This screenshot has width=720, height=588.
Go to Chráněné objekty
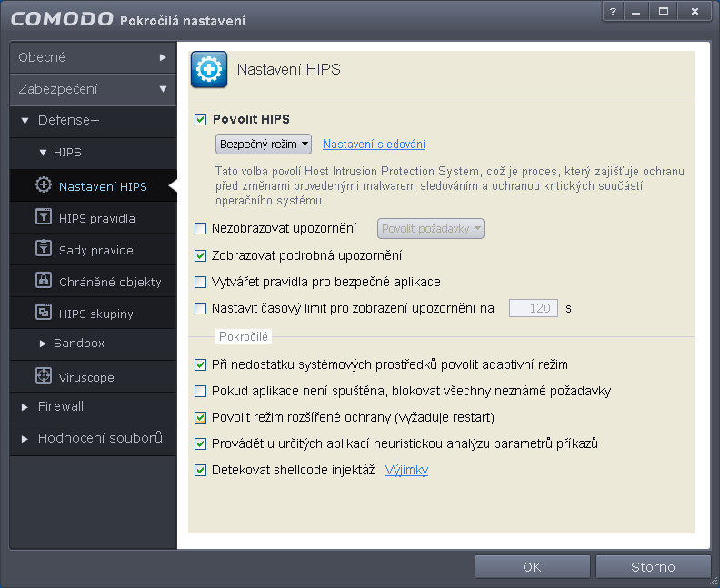tap(93, 282)
